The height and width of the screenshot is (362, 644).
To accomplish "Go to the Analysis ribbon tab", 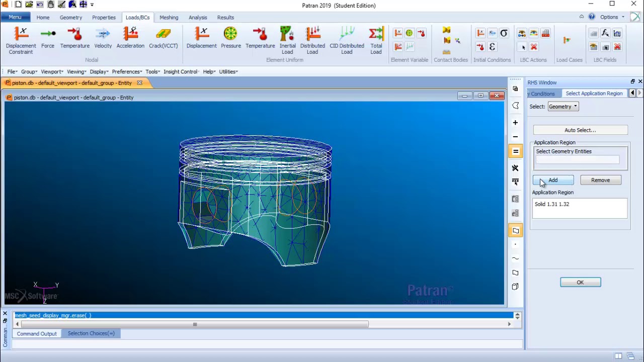I will click(198, 18).
